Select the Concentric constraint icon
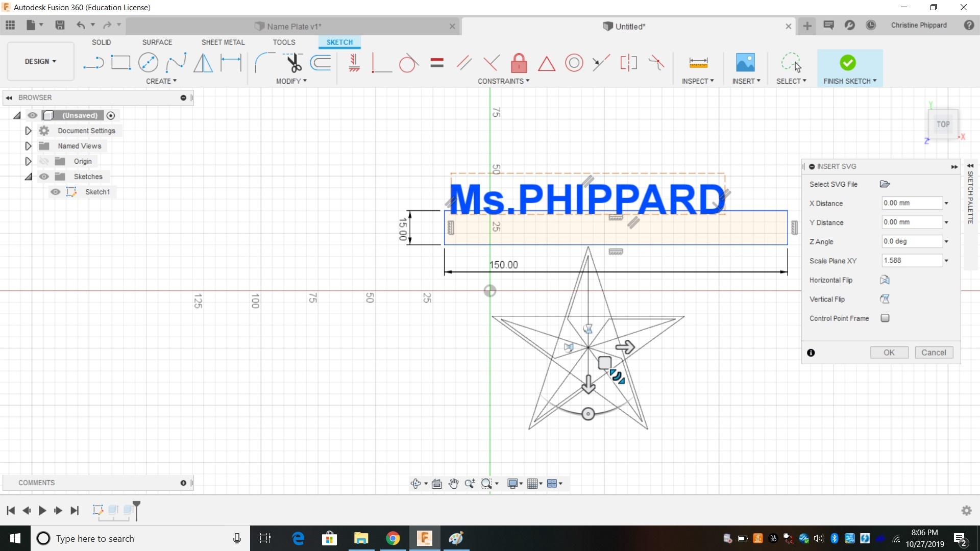980x551 pixels. 574,63
